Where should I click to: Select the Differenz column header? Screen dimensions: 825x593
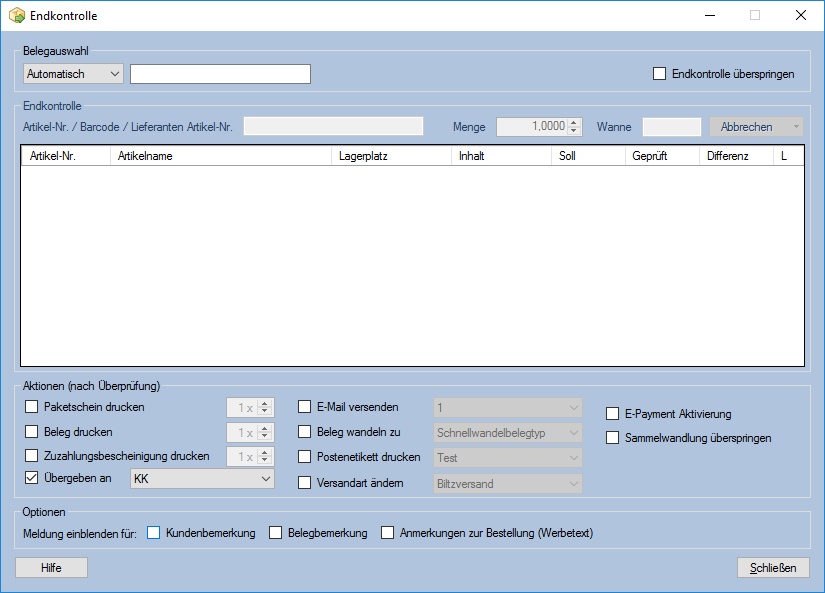(x=735, y=157)
